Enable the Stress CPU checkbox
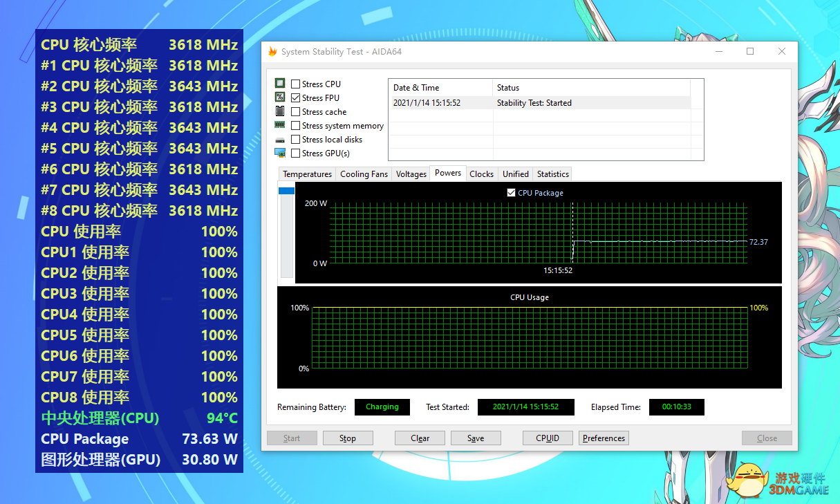 coord(296,84)
